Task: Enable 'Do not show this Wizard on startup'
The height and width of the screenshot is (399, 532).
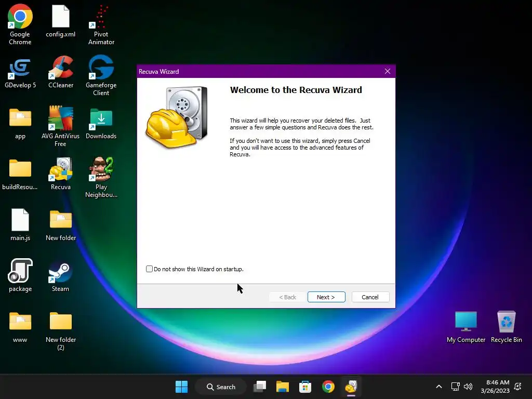Action: click(149, 269)
